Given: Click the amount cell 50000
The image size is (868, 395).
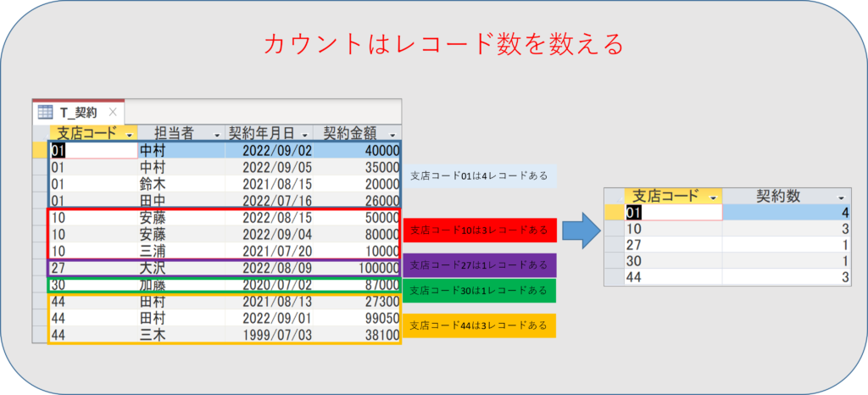Looking at the screenshot, I should click(x=357, y=217).
